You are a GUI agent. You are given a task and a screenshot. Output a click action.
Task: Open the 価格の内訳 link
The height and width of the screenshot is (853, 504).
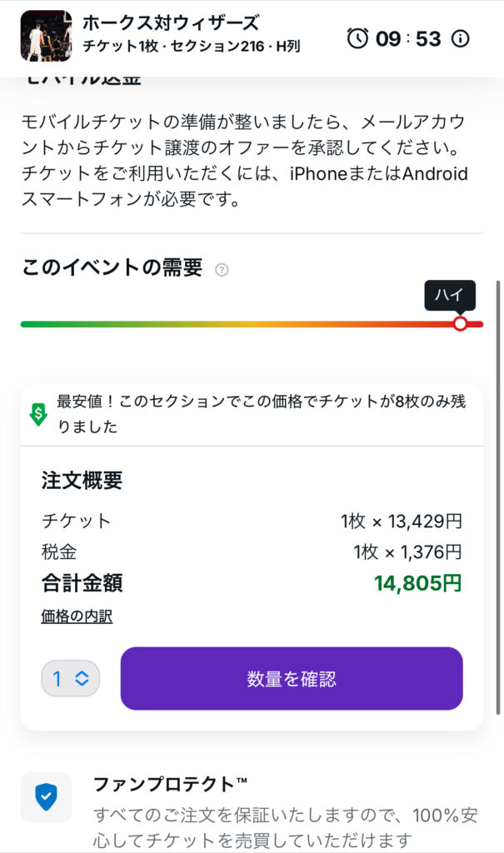[77, 616]
